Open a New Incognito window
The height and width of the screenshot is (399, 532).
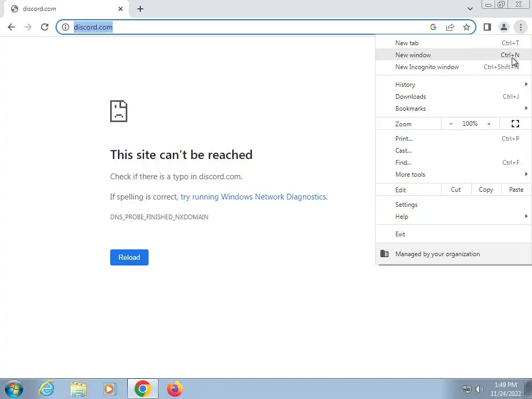[x=454, y=67]
